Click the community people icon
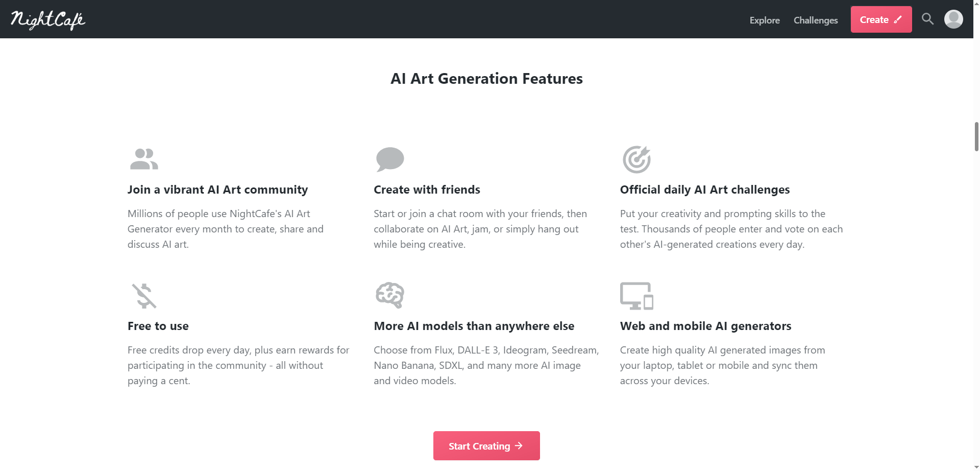 [x=144, y=159]
